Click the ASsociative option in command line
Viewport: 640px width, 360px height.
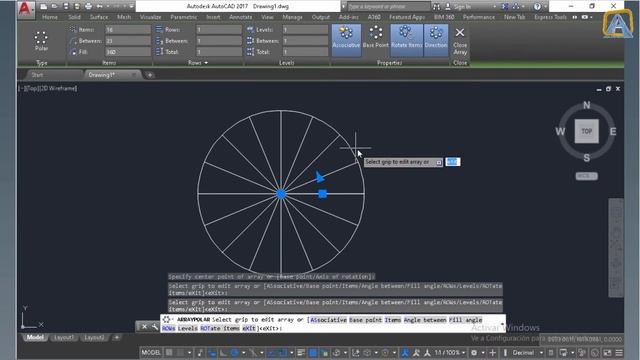point(329,320)
